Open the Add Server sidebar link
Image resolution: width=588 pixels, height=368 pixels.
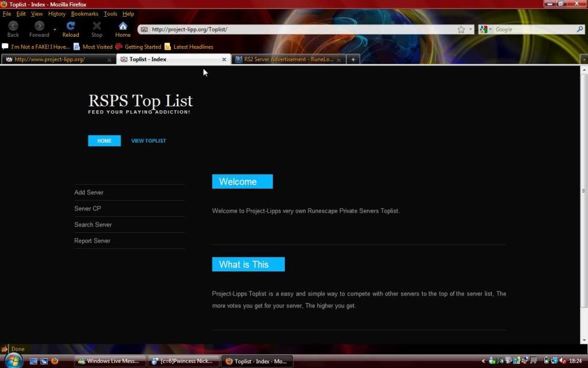[89, 193]
